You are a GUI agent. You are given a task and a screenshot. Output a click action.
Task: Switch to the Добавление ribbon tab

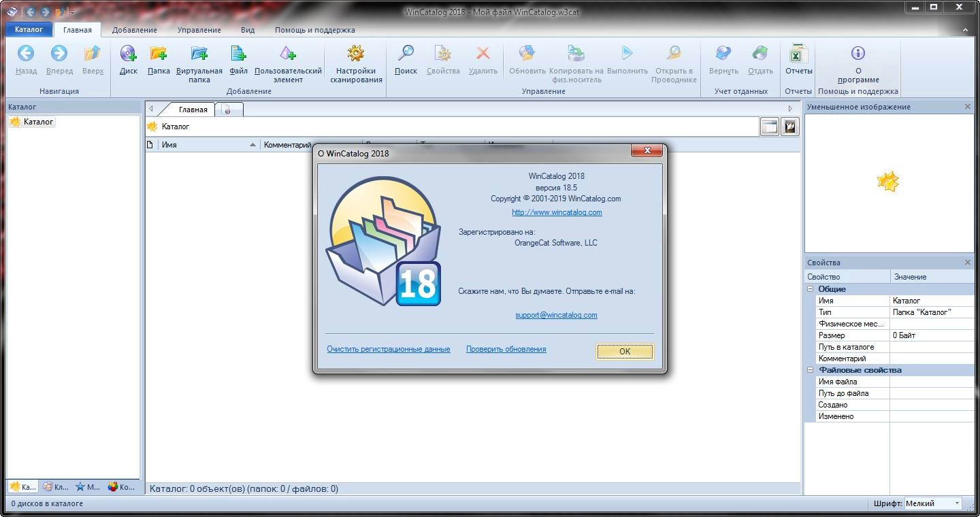[135, 30]
